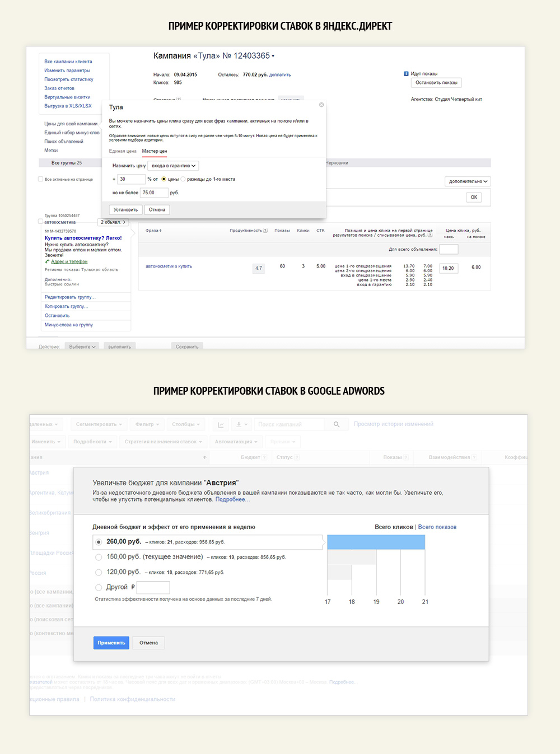Open the Фильтр dropdown
The width and height of the screenshot is (560, 754).
pos(147,424)
